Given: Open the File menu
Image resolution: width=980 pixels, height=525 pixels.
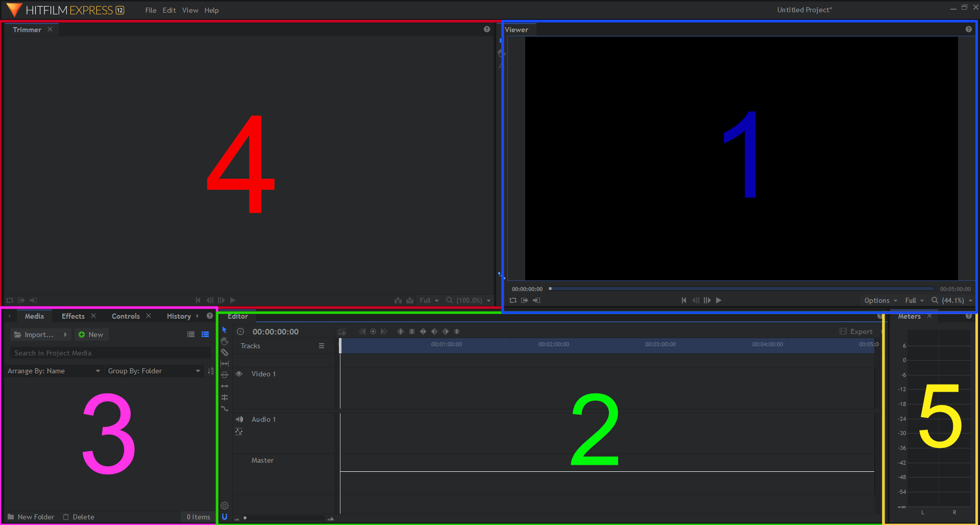Looking at the screenshot, I should (x=151, y=10).
